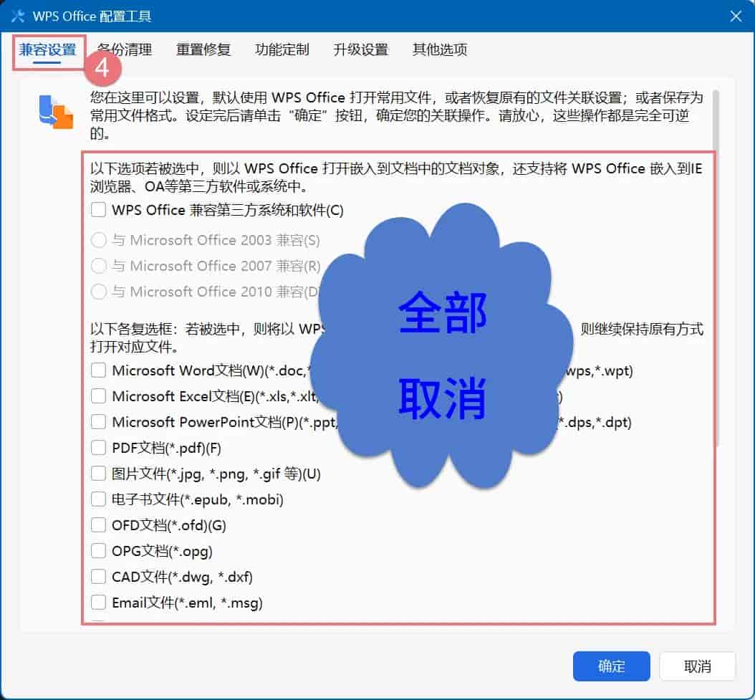
Task: Click the 以下选项若被选中 description text
Action: point(396,177)
